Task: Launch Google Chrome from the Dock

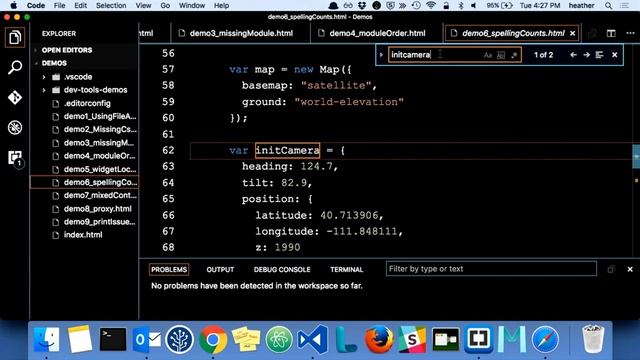Action: [213, 339]
